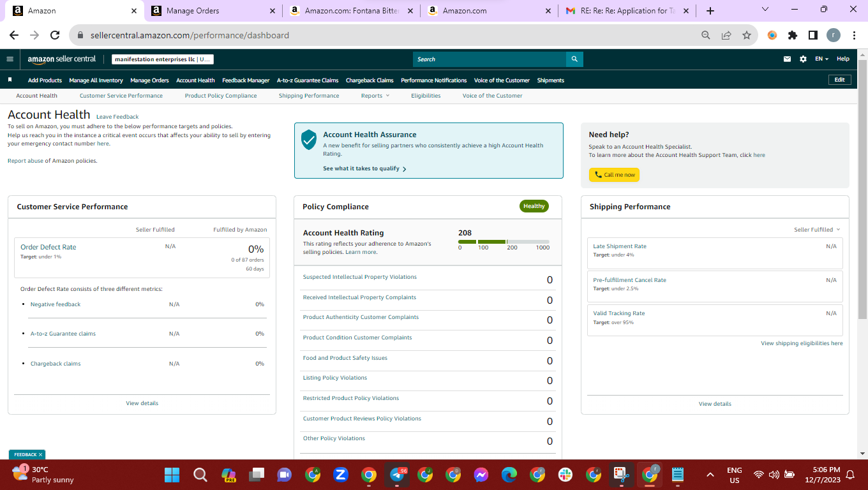Open the Product Policy Compliance tab

[x=221, y=96]
